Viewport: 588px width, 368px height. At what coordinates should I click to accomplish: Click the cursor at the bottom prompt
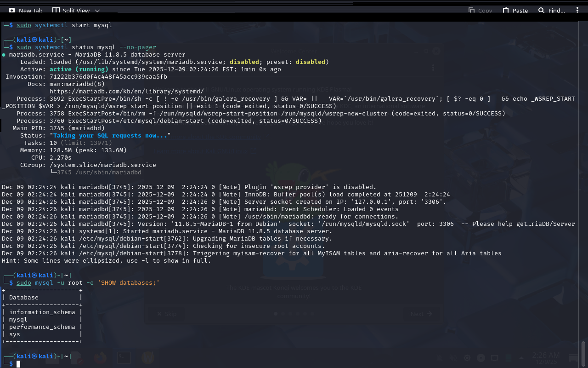[x=18, y=364]
